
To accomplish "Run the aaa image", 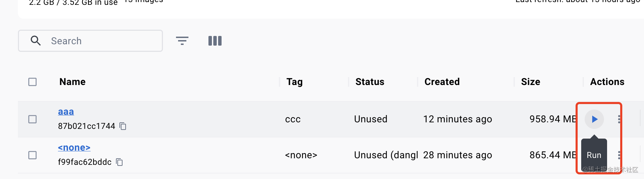I will pos(594,119).
